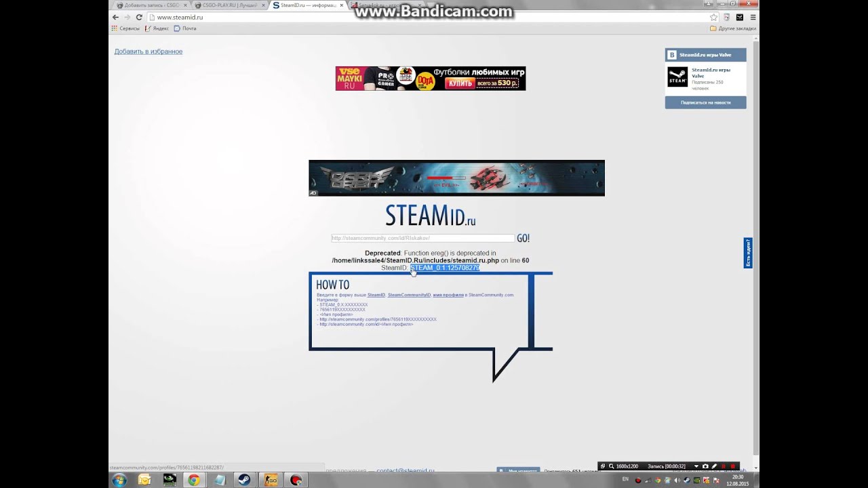Open the Windows Start menu
This screenshot has height=488, width=868.
119,480
